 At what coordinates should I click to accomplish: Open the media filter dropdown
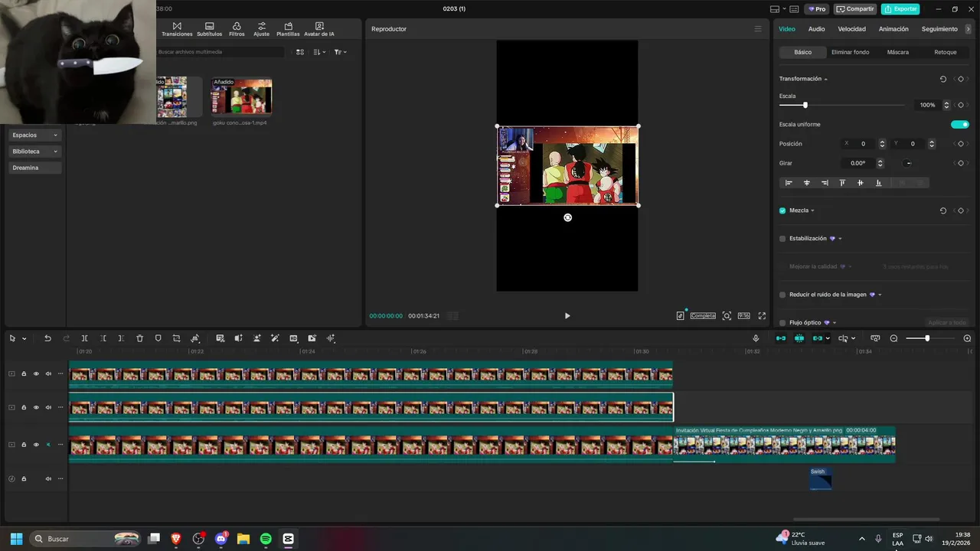(x=341, y=52)
